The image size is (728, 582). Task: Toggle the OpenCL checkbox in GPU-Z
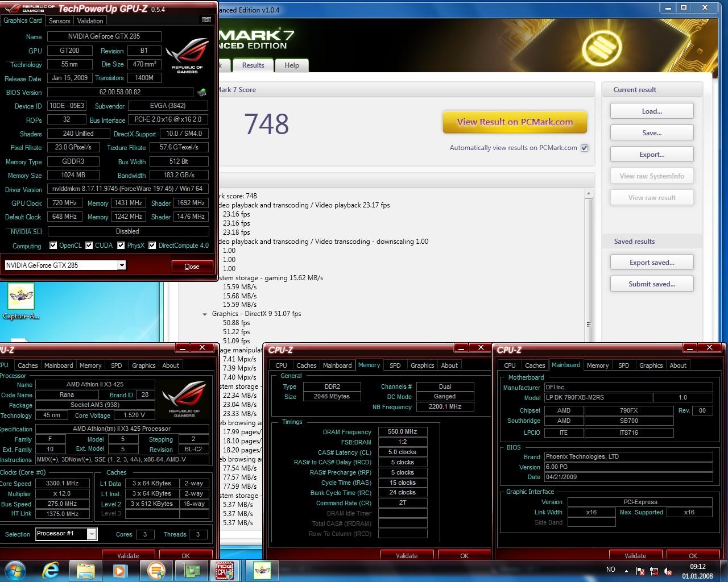[53, 246]
